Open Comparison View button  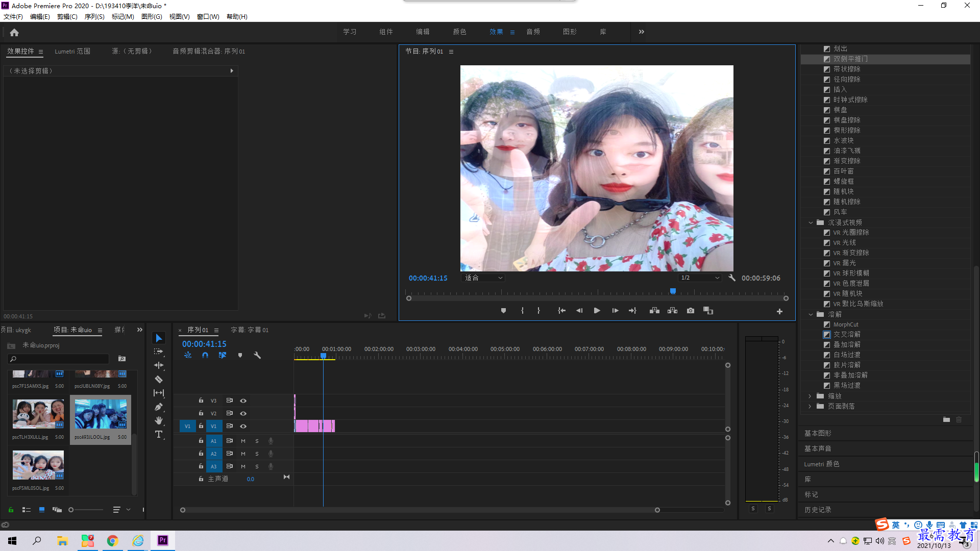708,311
